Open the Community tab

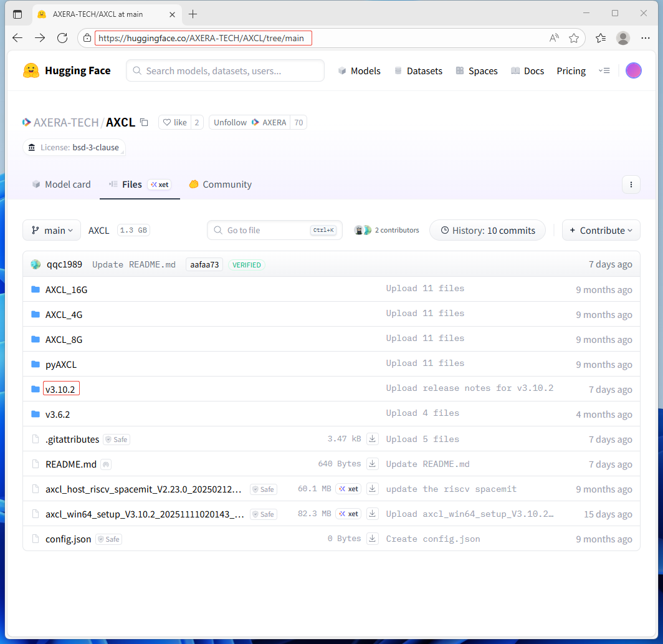[x=221, y=185]
